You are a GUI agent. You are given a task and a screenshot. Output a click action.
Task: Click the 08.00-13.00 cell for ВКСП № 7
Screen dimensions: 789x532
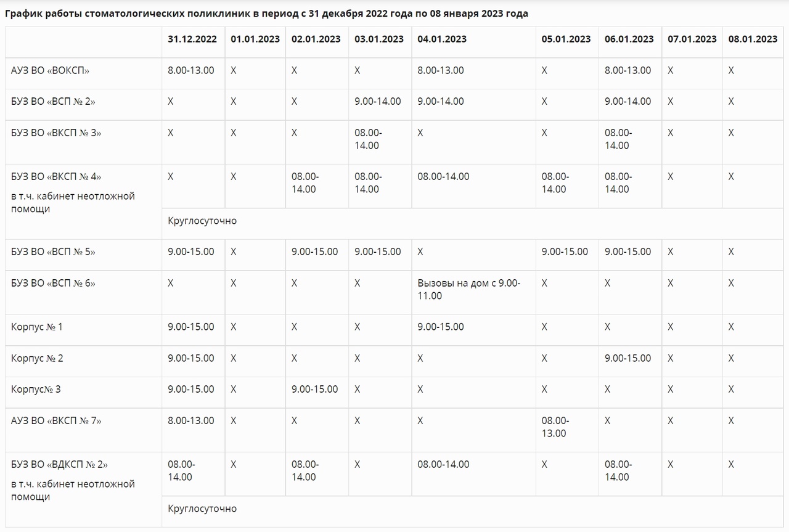[x=555, y=427]
